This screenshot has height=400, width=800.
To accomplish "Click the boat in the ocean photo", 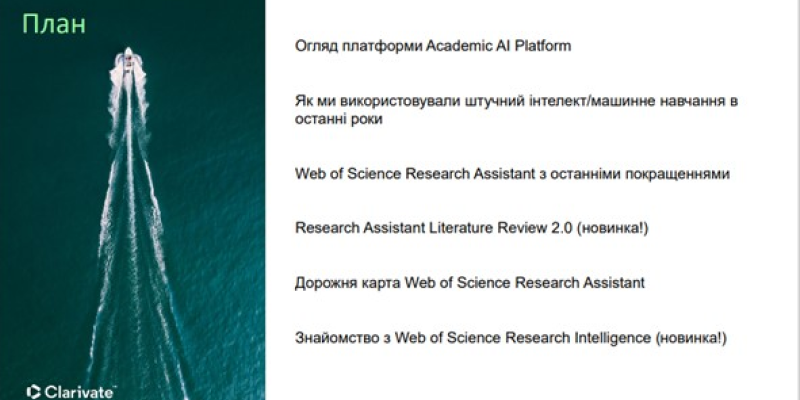I will (128, 66).
